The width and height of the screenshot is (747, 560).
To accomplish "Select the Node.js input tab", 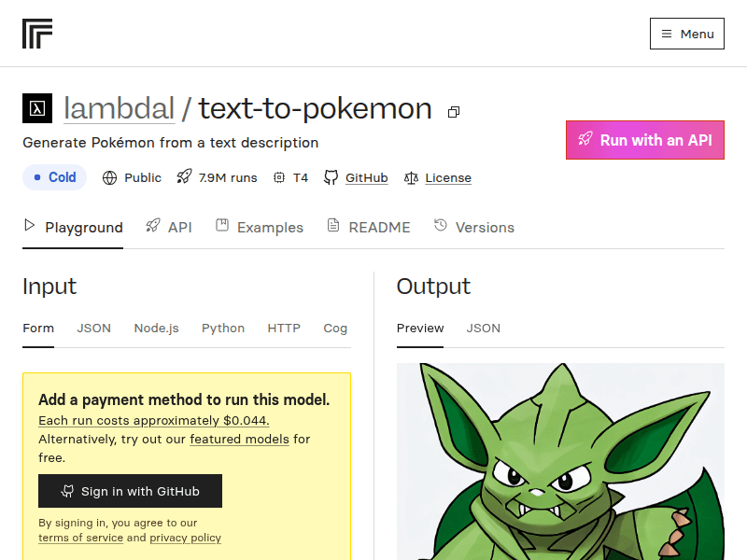I will 156,329.
